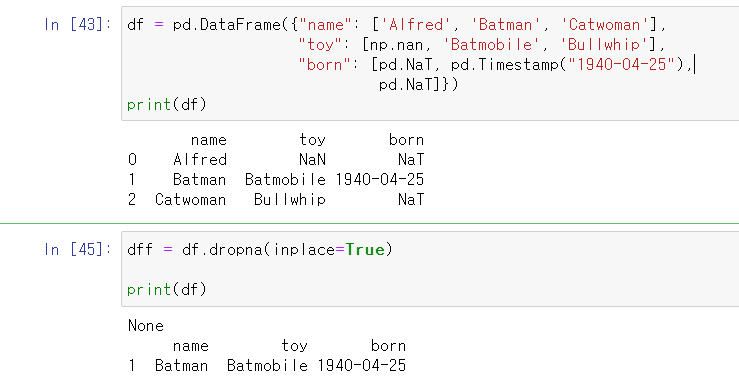The image size is (739, 382).
Task: Click the True keyword in dropna call
Action: (x=365, y=249)
